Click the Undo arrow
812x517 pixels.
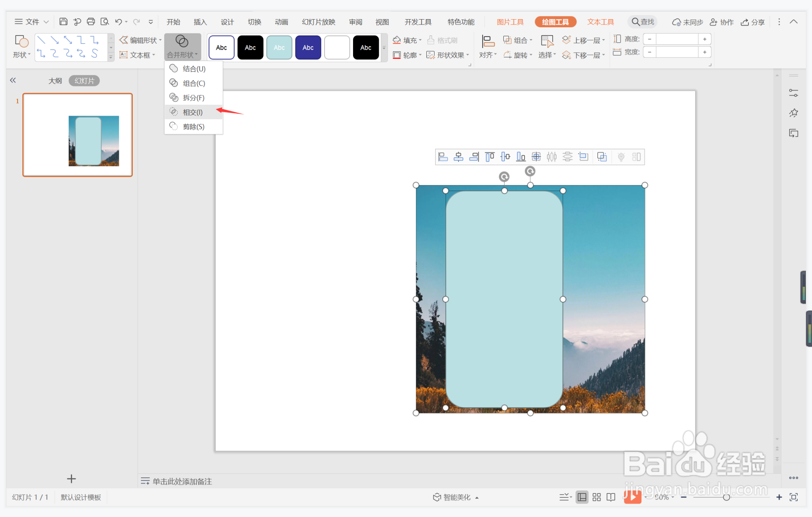119,22
